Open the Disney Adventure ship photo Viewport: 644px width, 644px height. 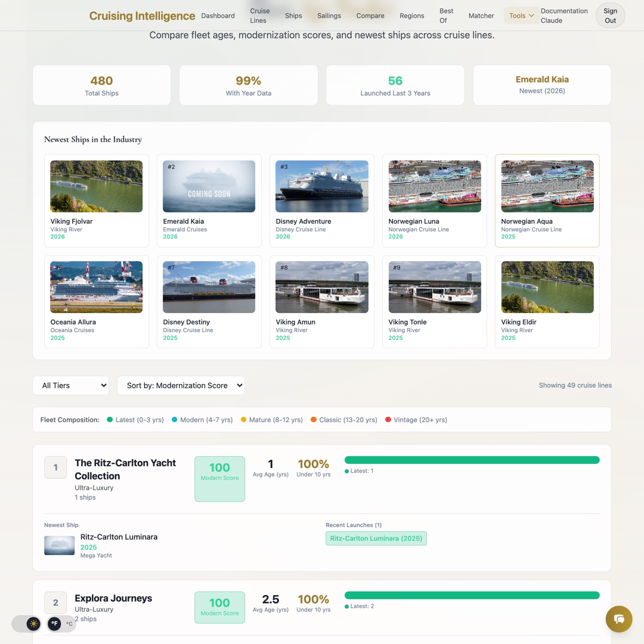point(321,187)
